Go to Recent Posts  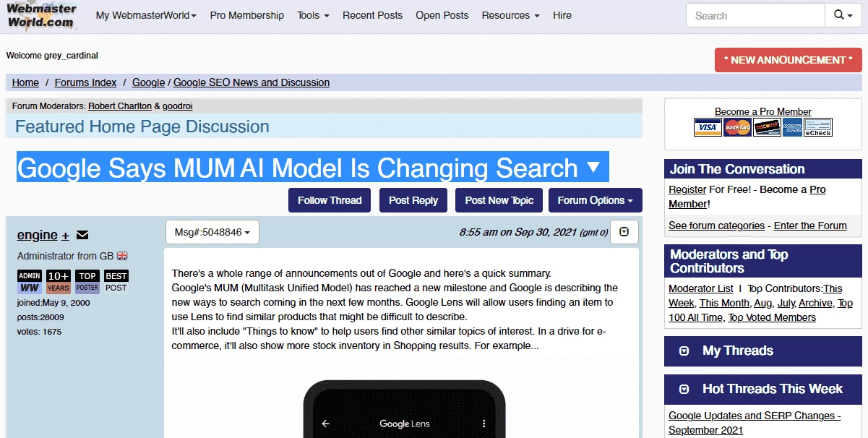(x=373, y=15)
